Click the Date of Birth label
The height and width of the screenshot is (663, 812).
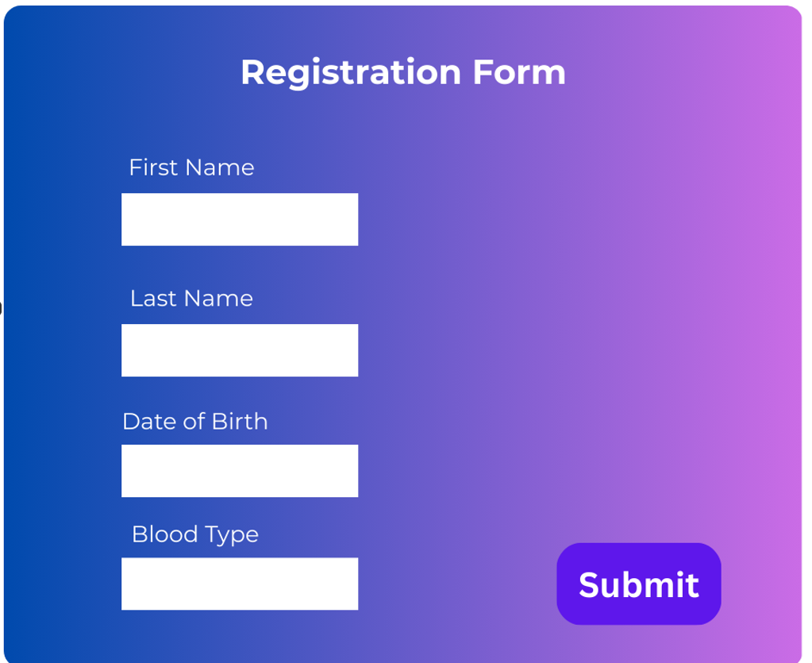(x=194, y=421)
